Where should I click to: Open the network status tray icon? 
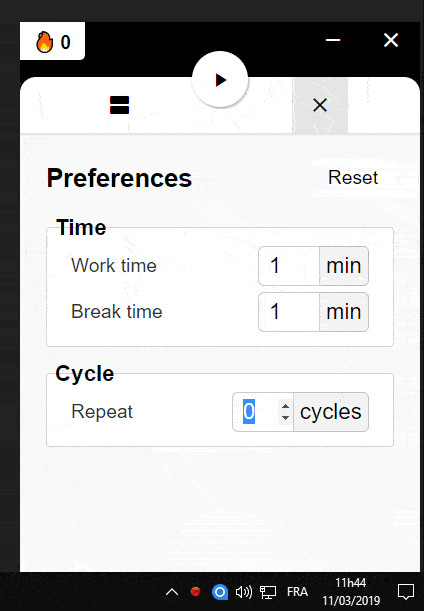[268, 592]
